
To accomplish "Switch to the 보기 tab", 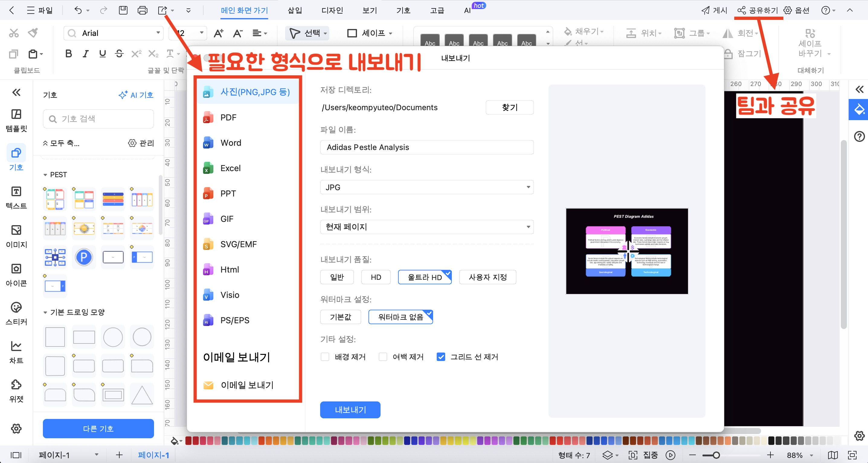I will point(369,10).
